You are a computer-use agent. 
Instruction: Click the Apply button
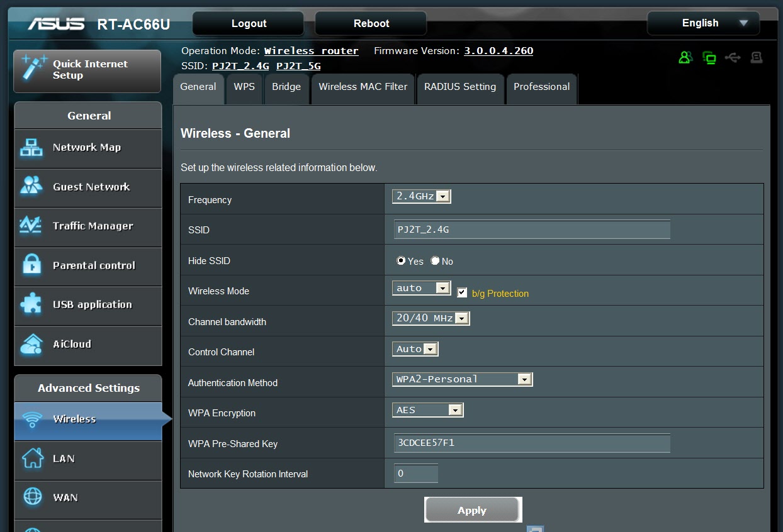click(473, 509)
